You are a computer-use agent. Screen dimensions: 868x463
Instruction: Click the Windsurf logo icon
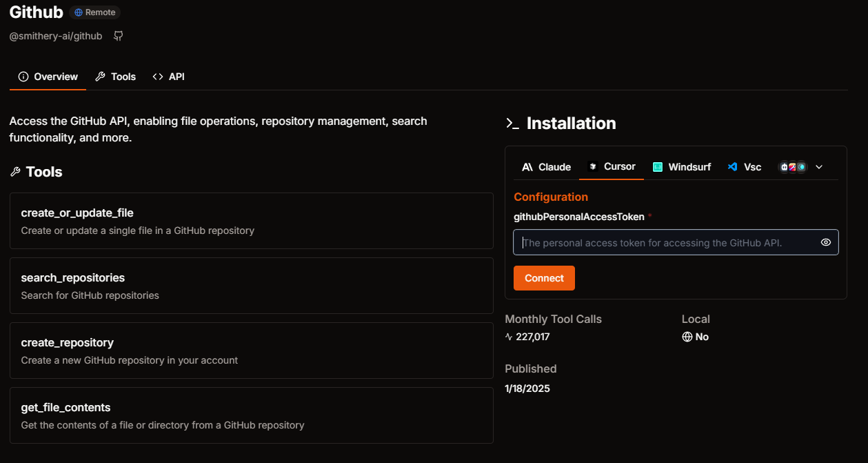click(x=658, y=167)
